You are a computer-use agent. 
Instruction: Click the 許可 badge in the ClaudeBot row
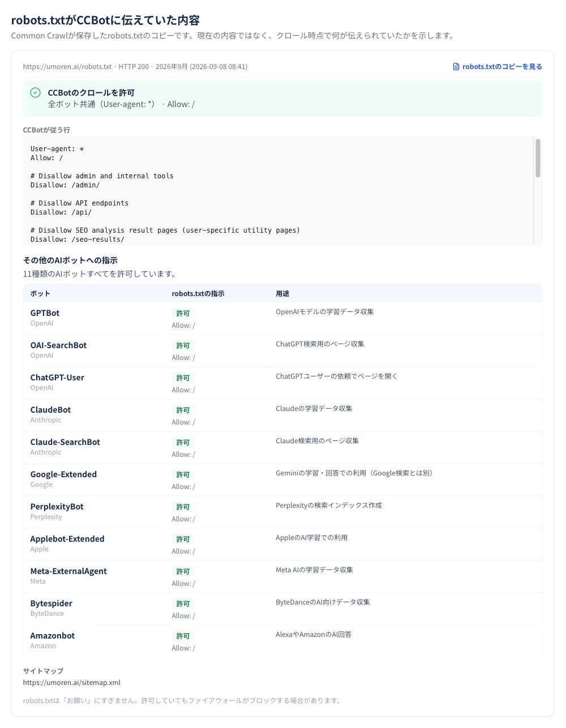(183, 410)
